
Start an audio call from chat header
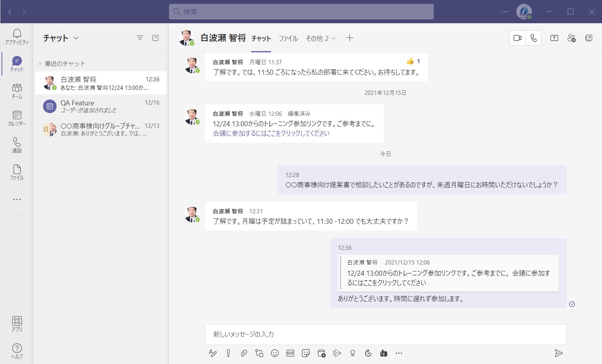[x=533, y=38]
